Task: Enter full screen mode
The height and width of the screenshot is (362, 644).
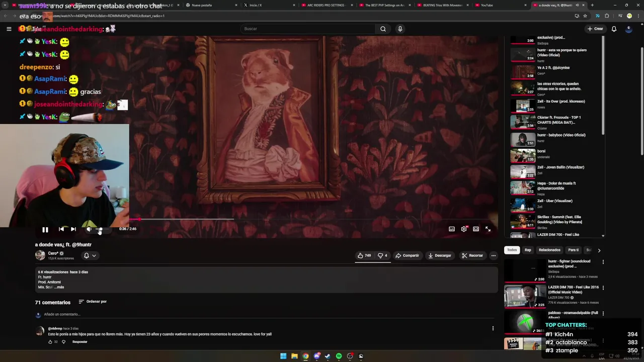Action: [488, 229]
